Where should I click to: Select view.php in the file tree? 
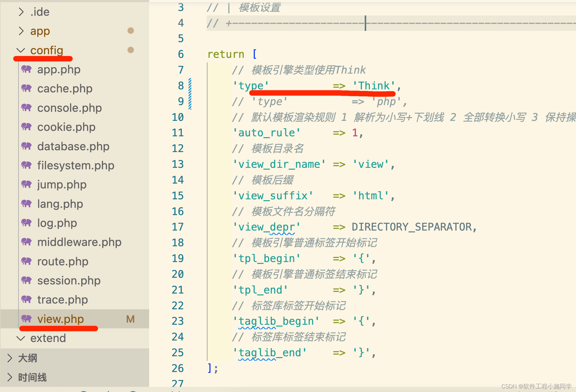(60, 319)
